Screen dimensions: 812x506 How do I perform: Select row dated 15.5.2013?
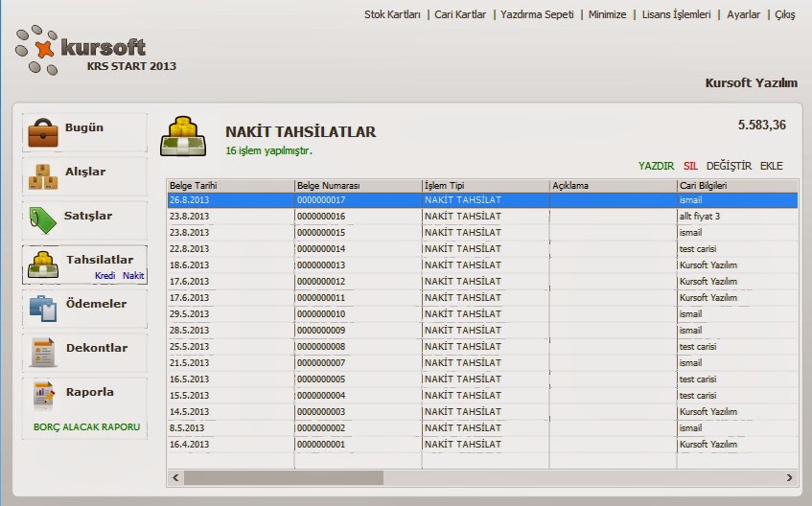click(x=482, y=396)
